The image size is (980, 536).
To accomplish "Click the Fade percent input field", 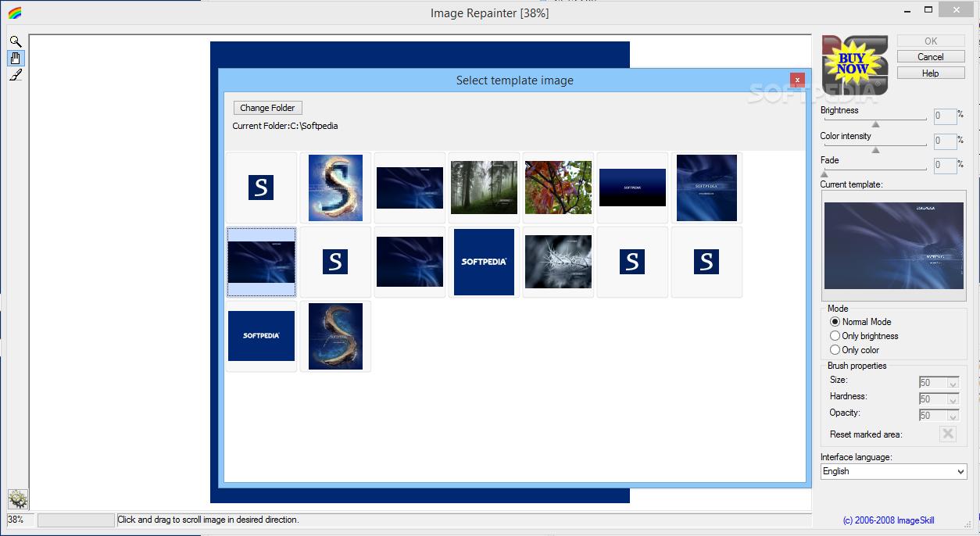I will pyautogui.click(x=945, y=166).
